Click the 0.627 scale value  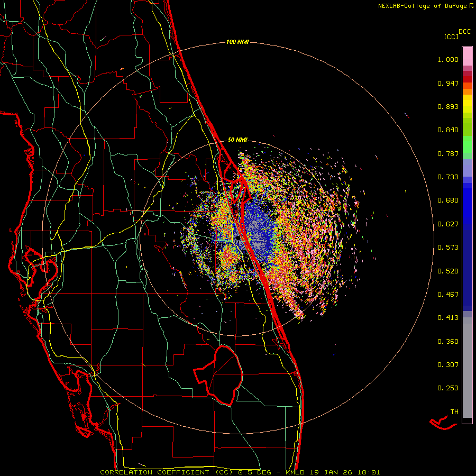pos(448,224)
